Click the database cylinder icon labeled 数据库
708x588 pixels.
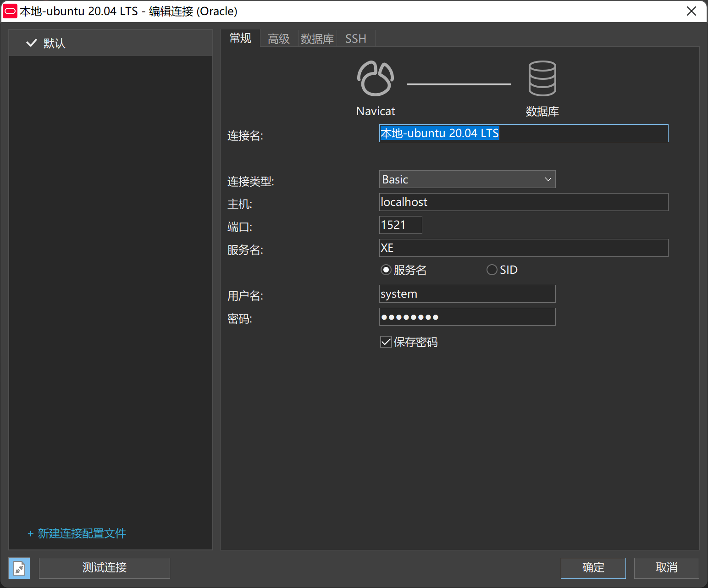point(542,78)
